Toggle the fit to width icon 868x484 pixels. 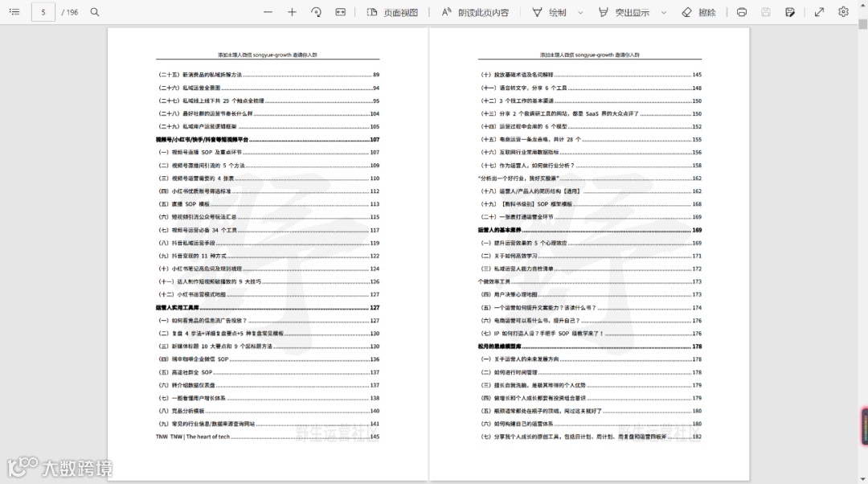(341, 11)
